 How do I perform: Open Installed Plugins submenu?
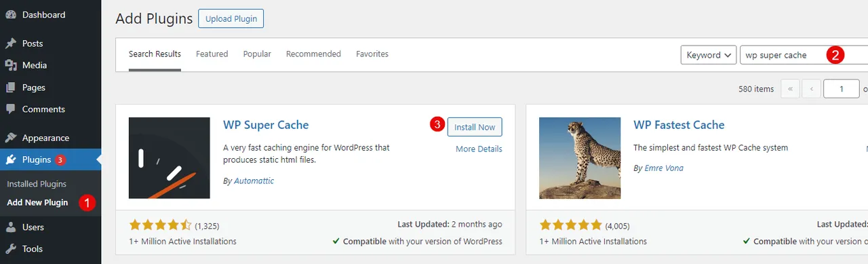37,184
